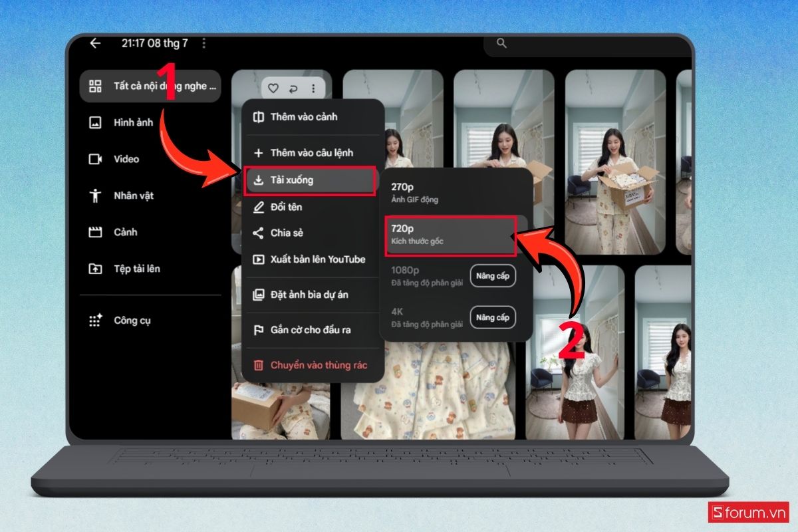Choose Thêm vào câu lệnh
Viewport: 798px width, 532px height.
(313, 153)
